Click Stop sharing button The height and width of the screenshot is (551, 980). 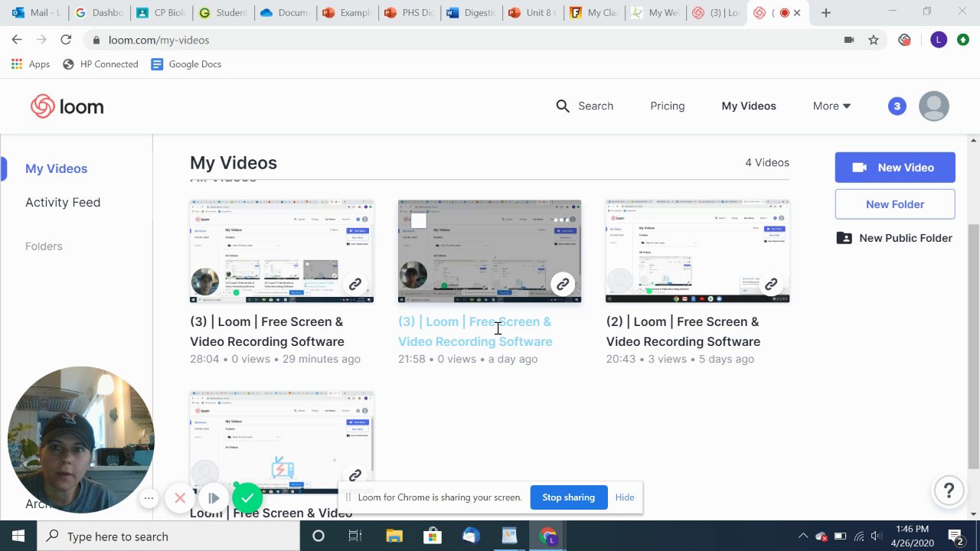tap(569, 497)
